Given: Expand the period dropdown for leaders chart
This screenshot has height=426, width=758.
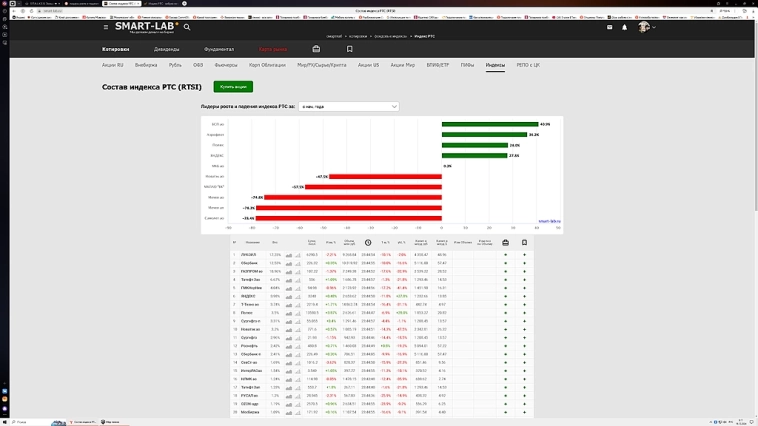Looking at the screenshot, I should (349, 106).
